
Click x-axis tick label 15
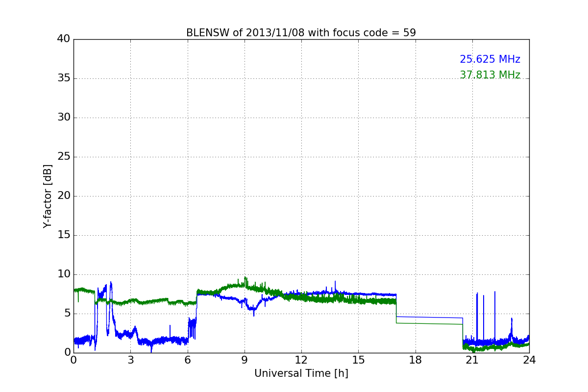[x=358, y=360]
